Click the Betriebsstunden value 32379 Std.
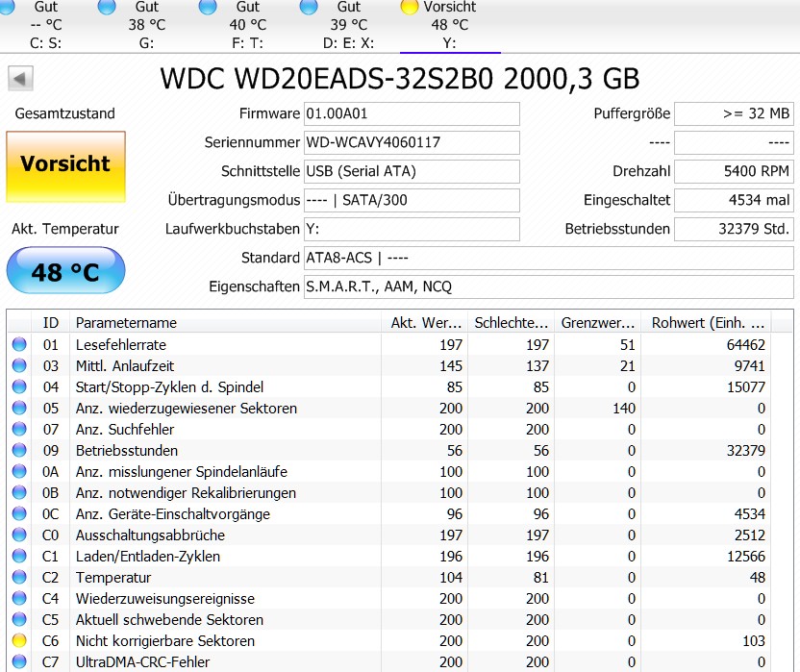The width and height of the screenshot is (800, 672). pyautogui.click(x=734, y=229)
